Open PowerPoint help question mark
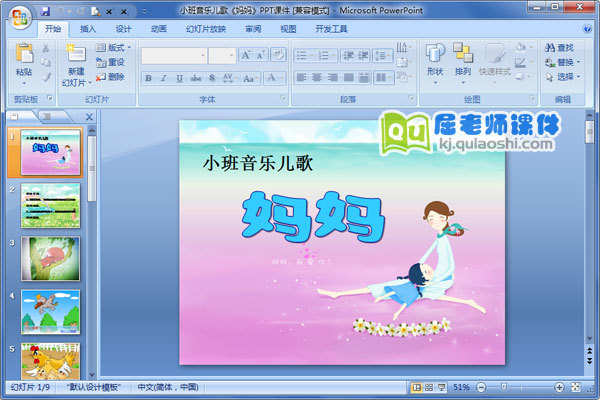Image resolution: width=600 pixels, height=400 pixels. [x=587, y=29]
